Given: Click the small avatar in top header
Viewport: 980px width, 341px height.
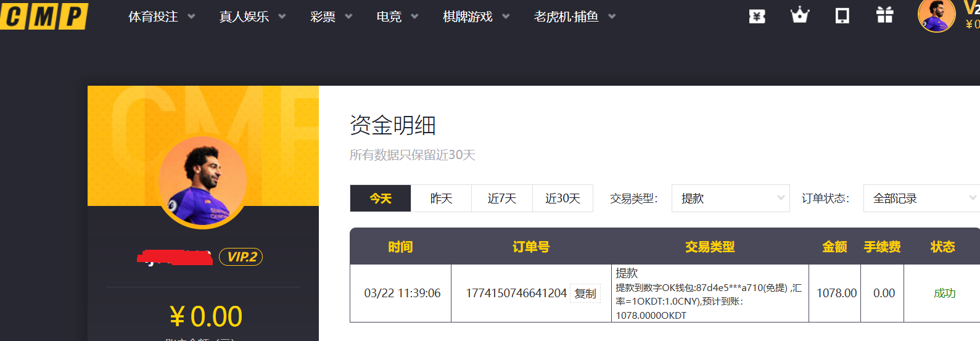Looking at the screenshot, I should [936, 15].
